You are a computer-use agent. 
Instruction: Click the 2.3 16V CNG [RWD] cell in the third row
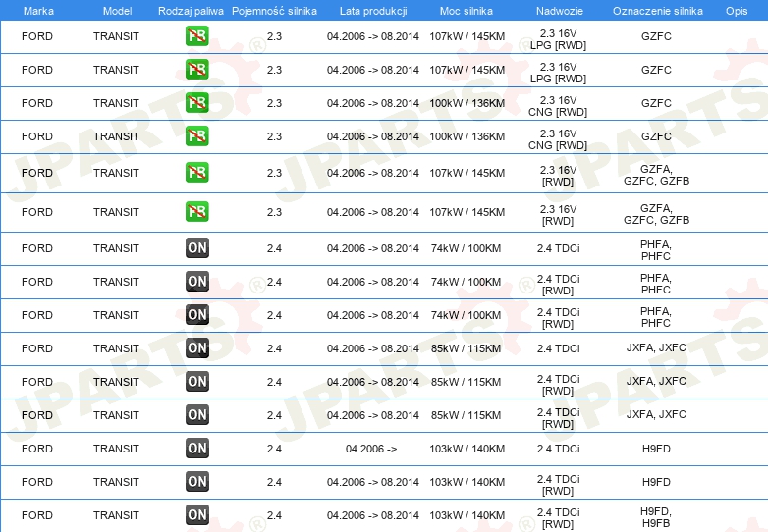(558, 106)
